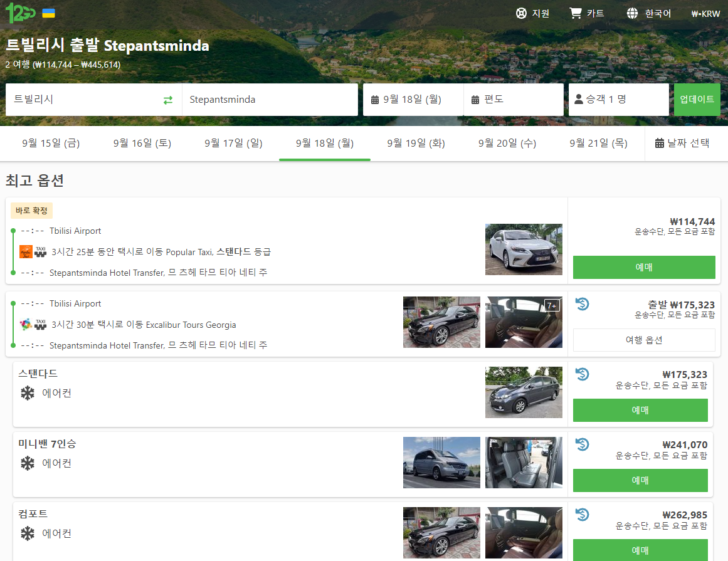Select the 9월 21일 (목) date tab

(x=598, y=144)
